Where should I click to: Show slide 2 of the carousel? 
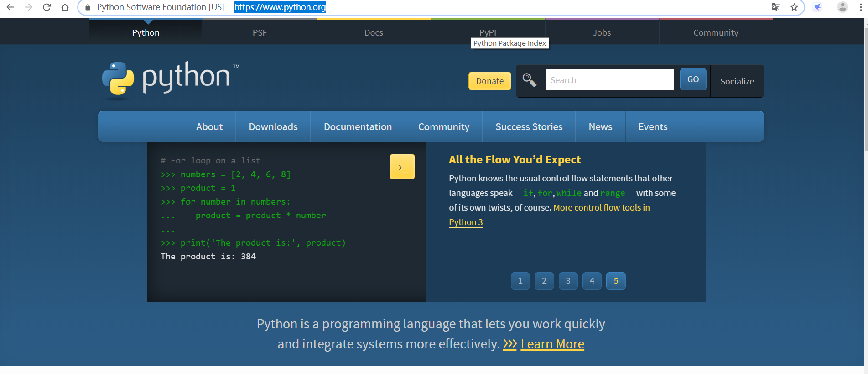(544, 281)
